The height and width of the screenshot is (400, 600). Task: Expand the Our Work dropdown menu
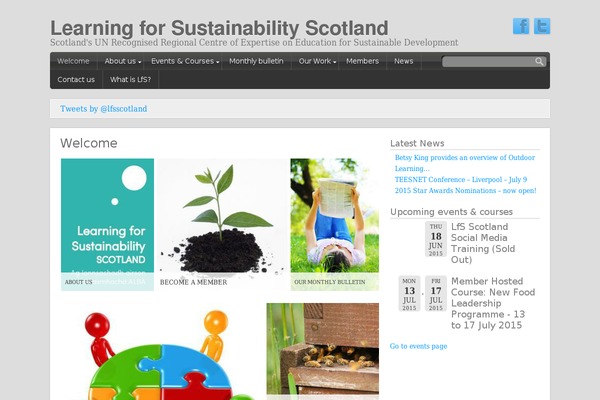pyautogui.click(x=317, y=61)
